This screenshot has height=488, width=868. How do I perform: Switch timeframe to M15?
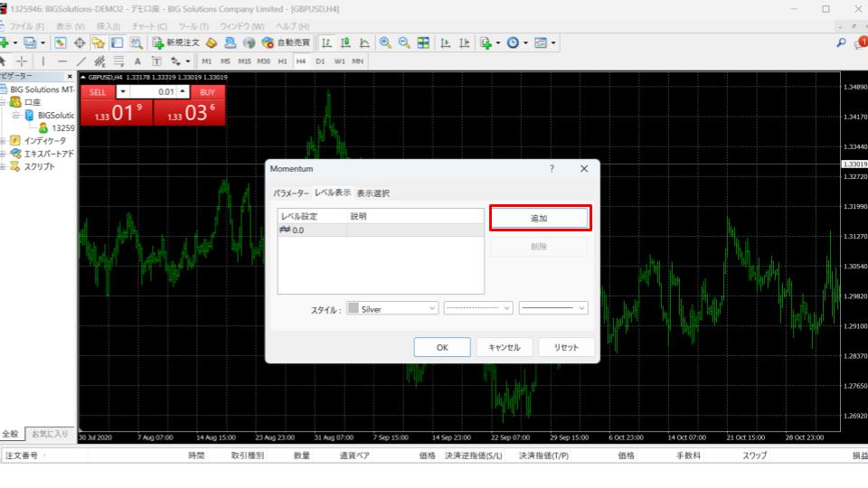(244, 61)
